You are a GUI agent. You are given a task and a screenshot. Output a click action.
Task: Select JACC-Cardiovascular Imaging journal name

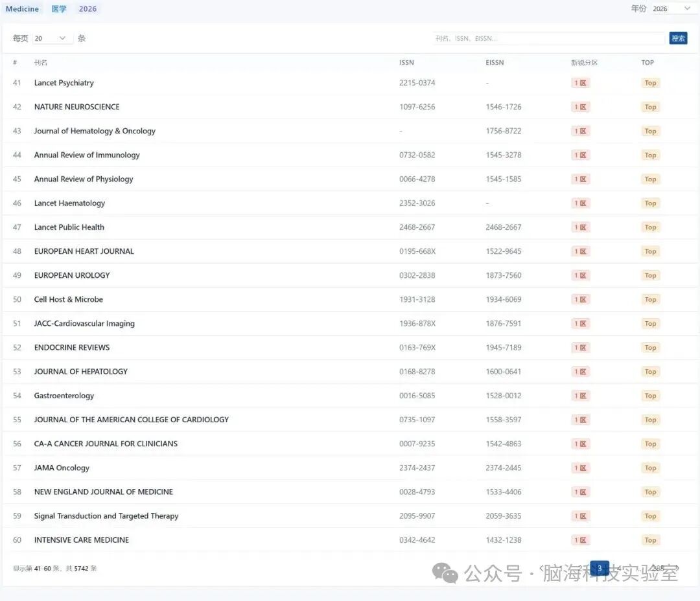84,323
